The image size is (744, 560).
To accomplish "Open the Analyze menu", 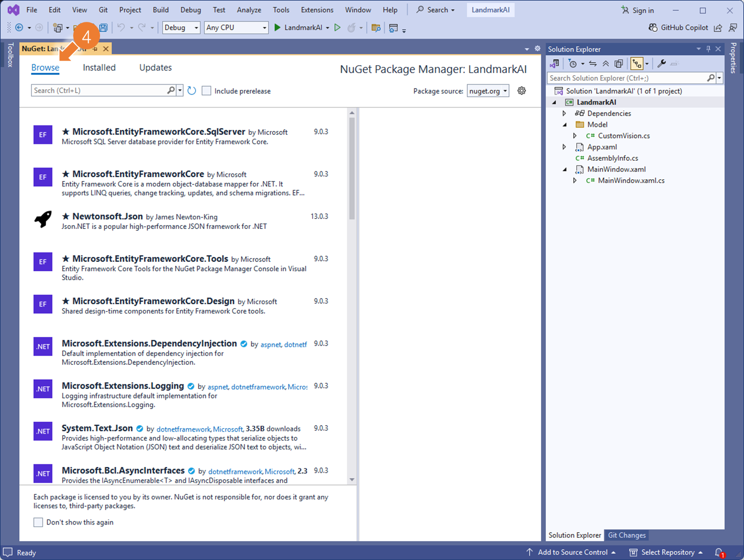I will click(x=249, y=10).
